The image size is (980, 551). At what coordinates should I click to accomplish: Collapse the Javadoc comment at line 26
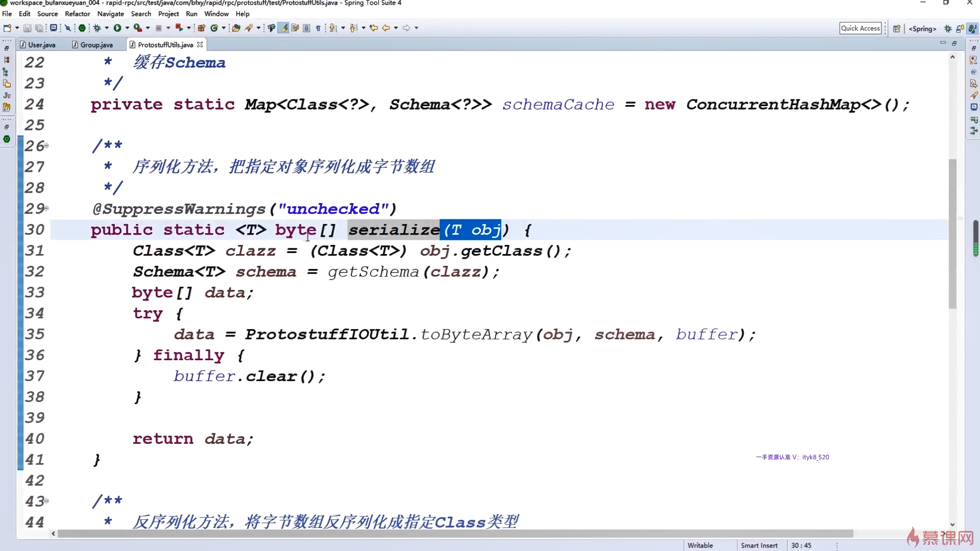pyautogui.click(x=46, y=146)
